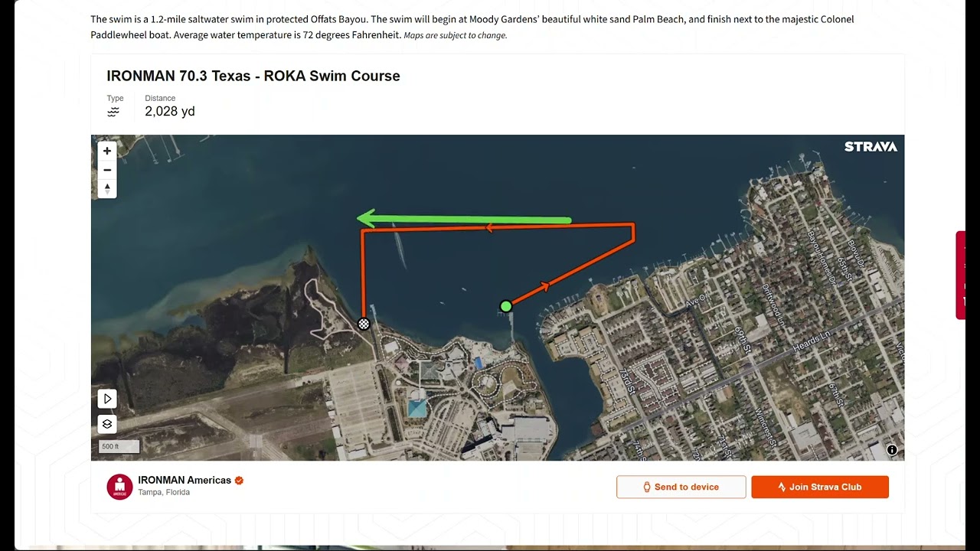980x551 pixels.
Task: Zoom out on the Strava map
Action: (x=107, y=170)
